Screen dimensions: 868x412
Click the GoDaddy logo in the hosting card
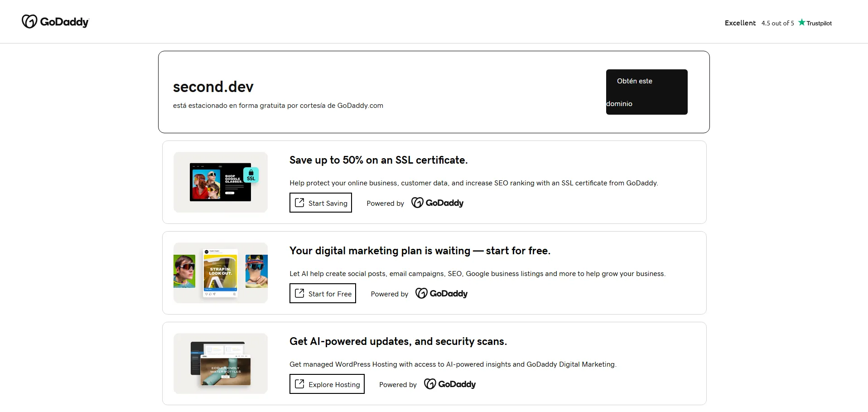[x=450, y=384]
